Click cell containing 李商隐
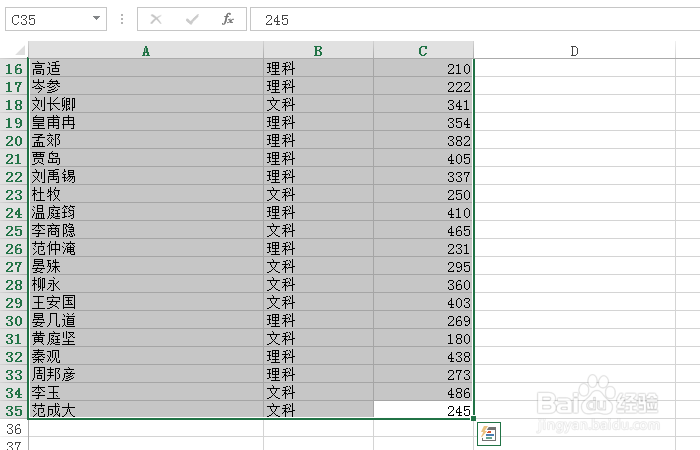This screenshot has width=700, height=450. pos(146,230)
